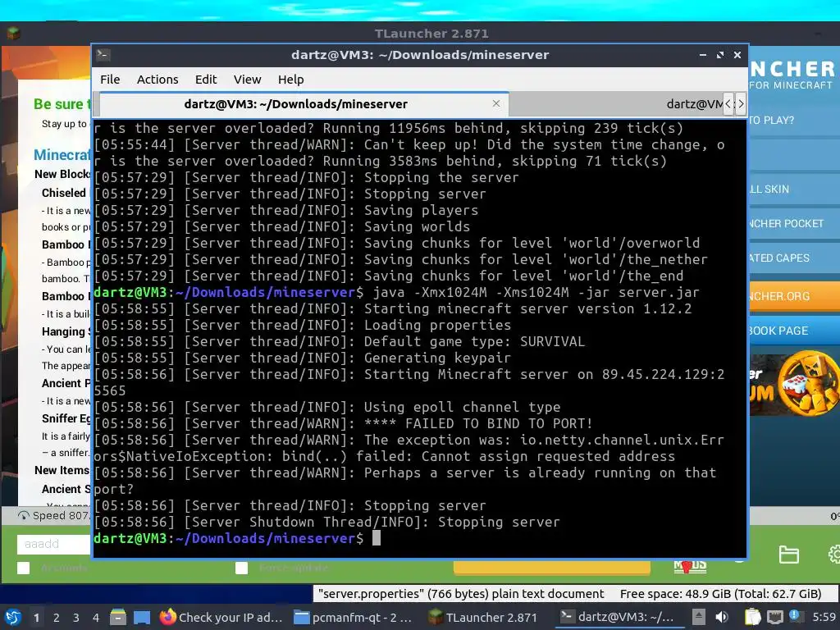Open the Lubuntu application menu
This screenshot has height=630, width=840.
pyautogui.click(x=13, y=617)
